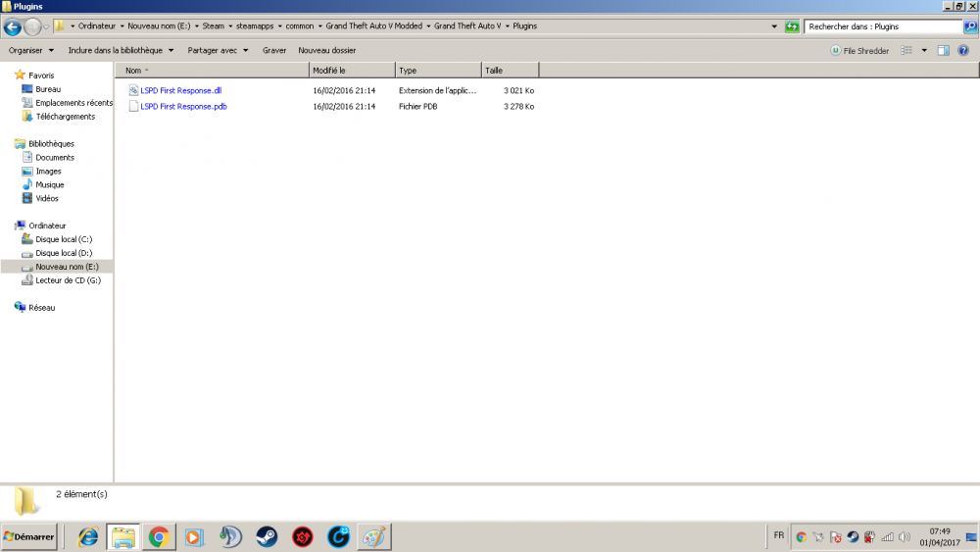Open the red gear app taskbar icon
The height and width of the screenshot is (552, 980).
click(303, 537)
